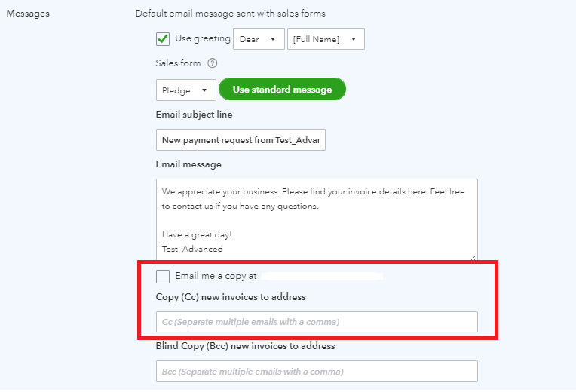
Task: Click the Email message label
Action: 188,164
